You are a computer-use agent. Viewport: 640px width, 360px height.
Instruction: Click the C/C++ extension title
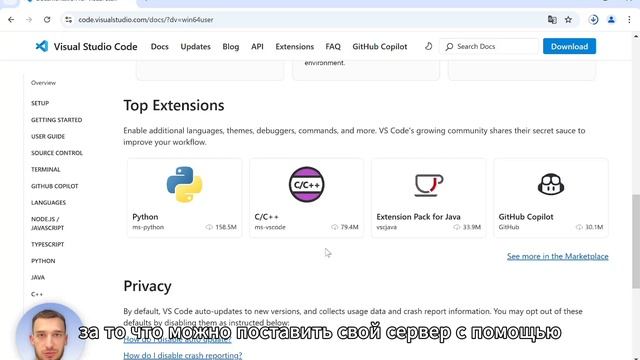click(266, 217)
